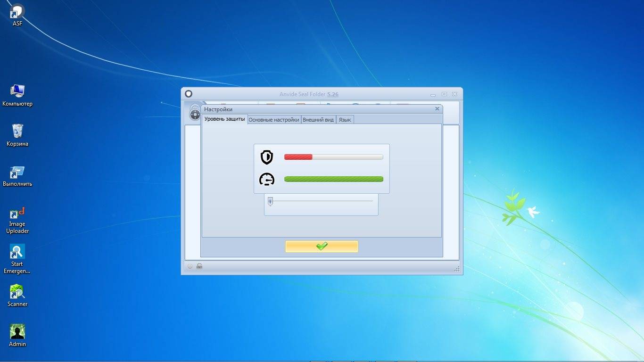Select the Компьютер desktop icon
Viewport: 644px width, 362px height.
click(17, 95)
